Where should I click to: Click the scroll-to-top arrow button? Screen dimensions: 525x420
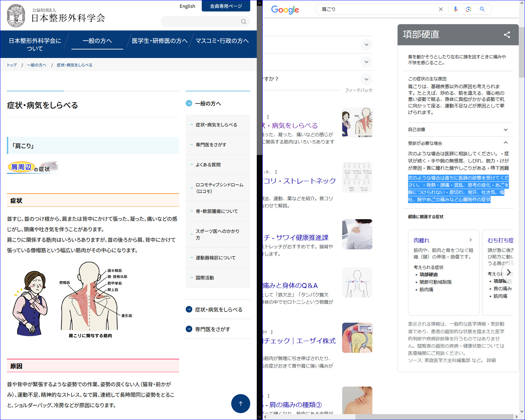tap(240, 403)
